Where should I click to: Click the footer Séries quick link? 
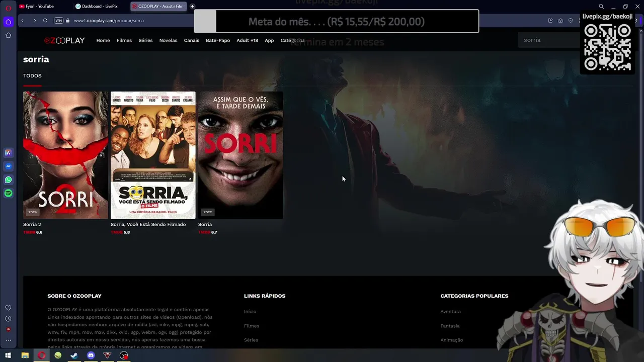pos(251,340)
